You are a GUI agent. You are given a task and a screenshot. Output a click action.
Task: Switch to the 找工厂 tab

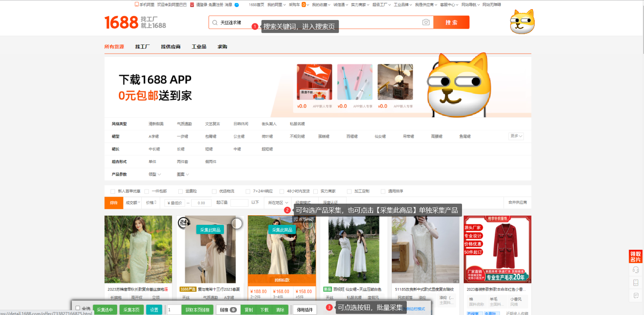click(x=143, y=47)
